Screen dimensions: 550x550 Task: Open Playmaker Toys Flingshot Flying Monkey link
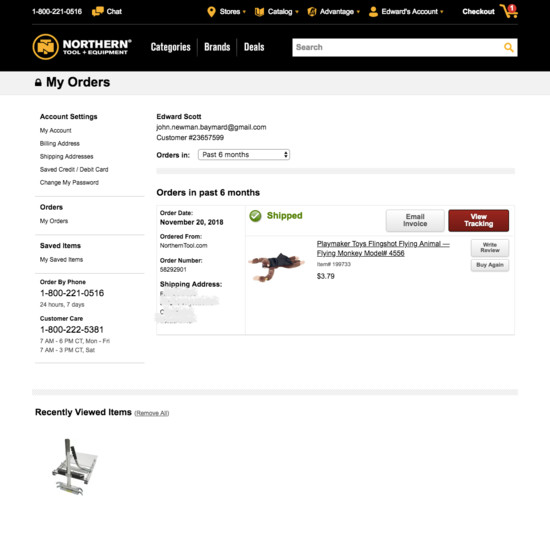[x=383, y=248]
